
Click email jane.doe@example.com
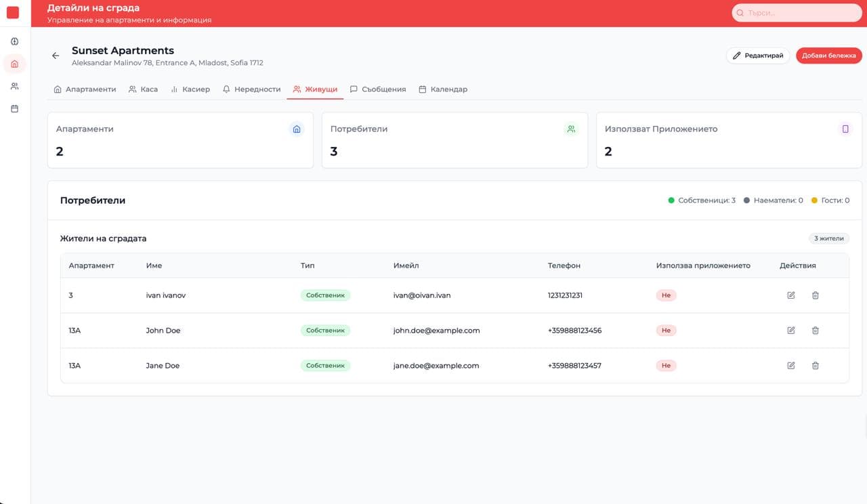pyautogui.click(x=436, y=366)
